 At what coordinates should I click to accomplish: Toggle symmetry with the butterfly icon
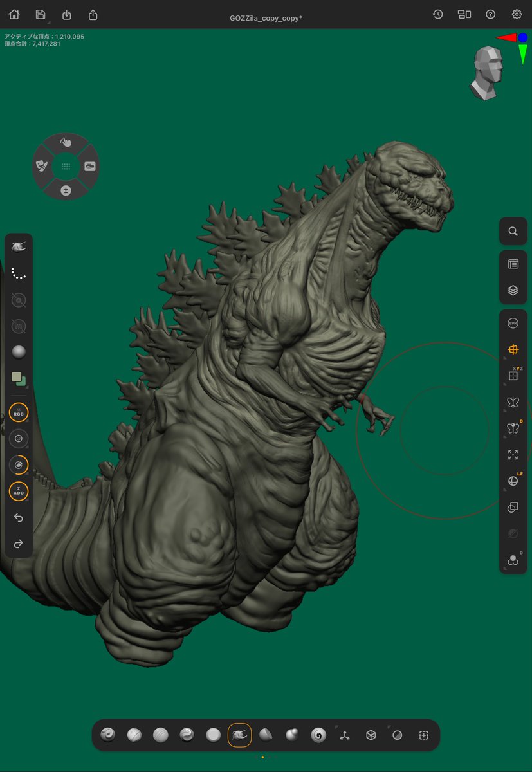513,401
